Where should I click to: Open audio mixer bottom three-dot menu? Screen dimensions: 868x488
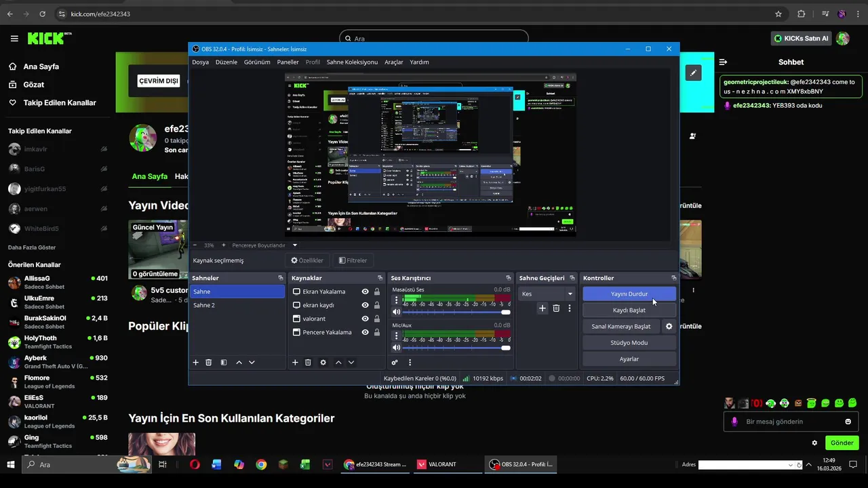click(410, 363)
